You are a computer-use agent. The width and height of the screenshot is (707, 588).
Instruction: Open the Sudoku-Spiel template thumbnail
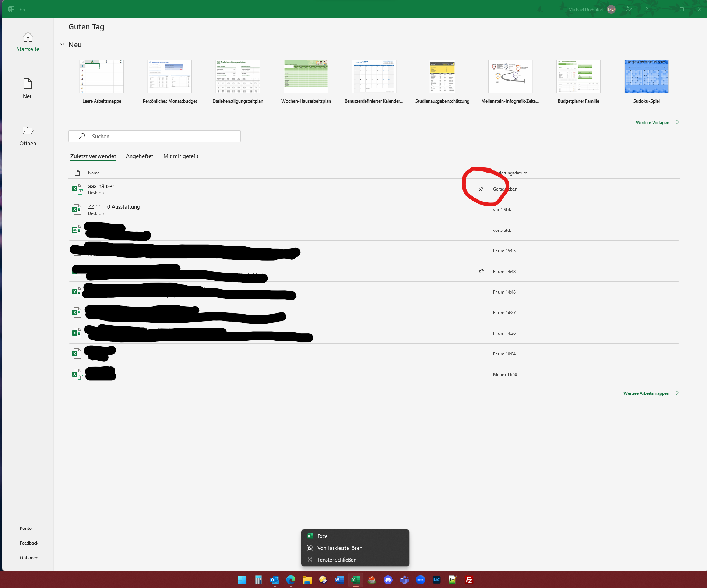pyautogui.click(x=646, y=77)
